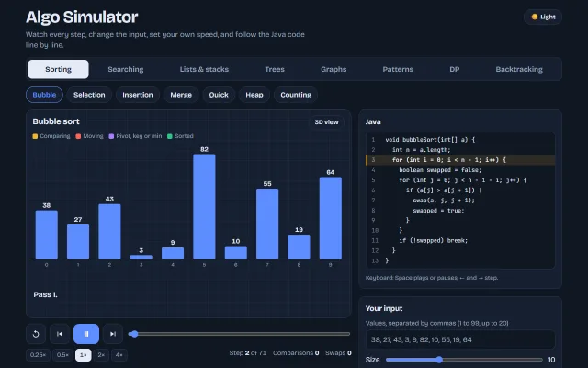The width and height of the screenshot is (588, 368).
Task: Enable the 3D view button
Action: 326,122
